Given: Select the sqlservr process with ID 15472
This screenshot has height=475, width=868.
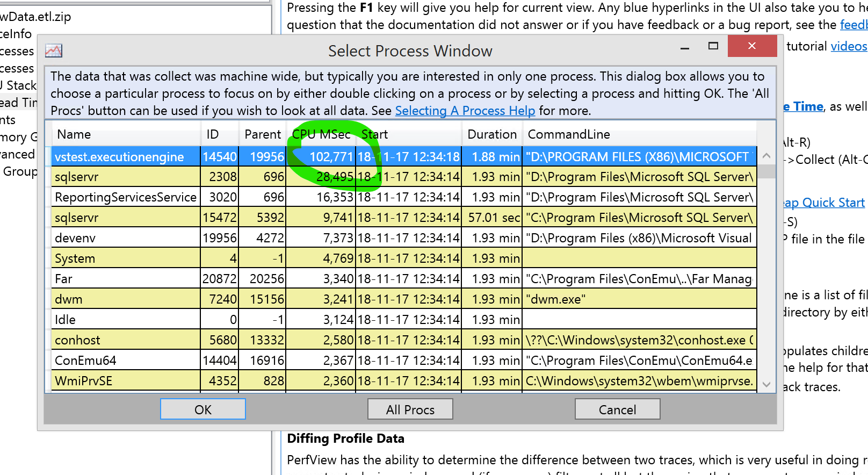Looking at the screenshot, I should click(x=404, y=218).
